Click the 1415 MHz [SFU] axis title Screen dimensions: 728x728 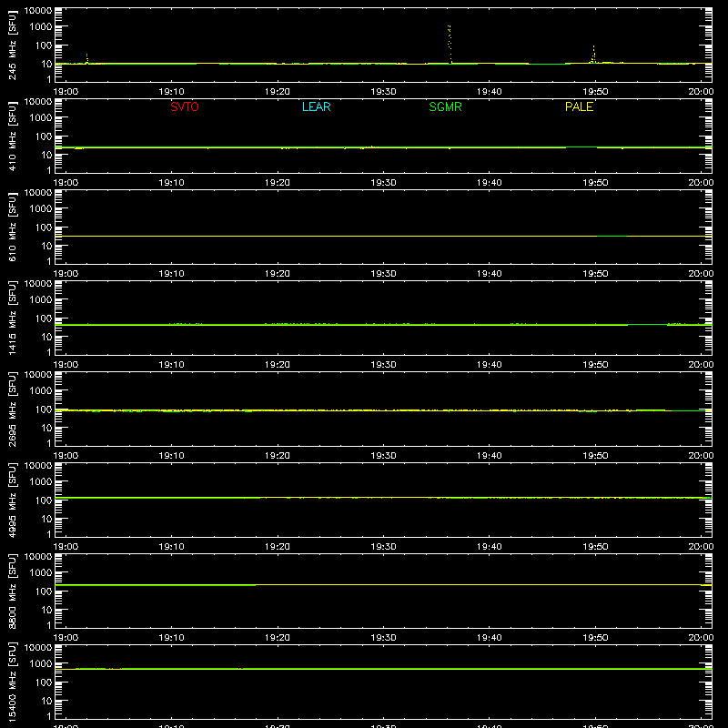tap(12, 318)
